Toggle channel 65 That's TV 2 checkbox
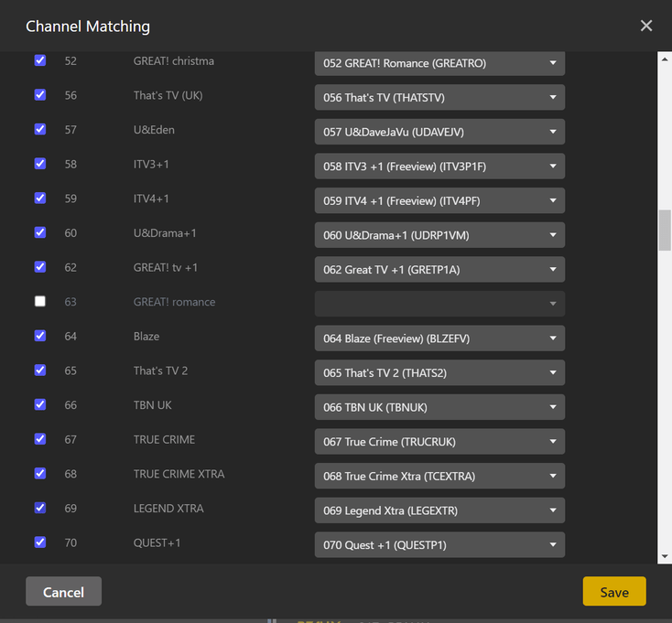The image size is (672, 623). [40, 371]
